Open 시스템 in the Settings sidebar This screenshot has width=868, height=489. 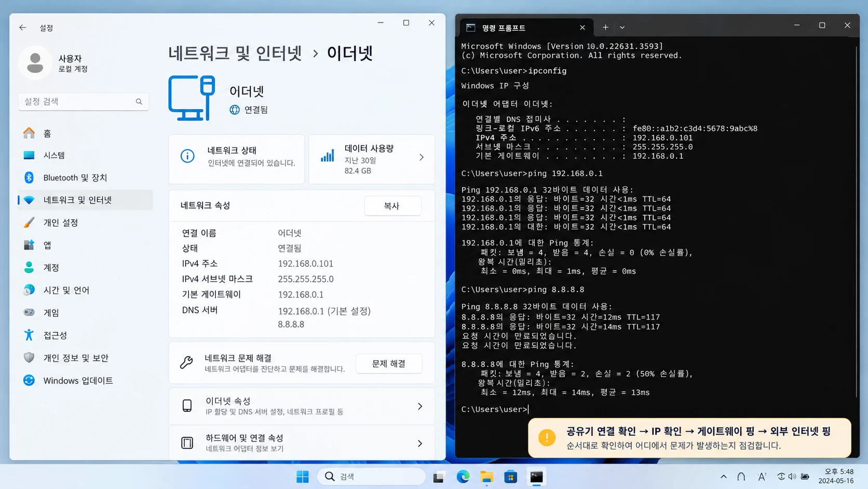tap(86, 155)
